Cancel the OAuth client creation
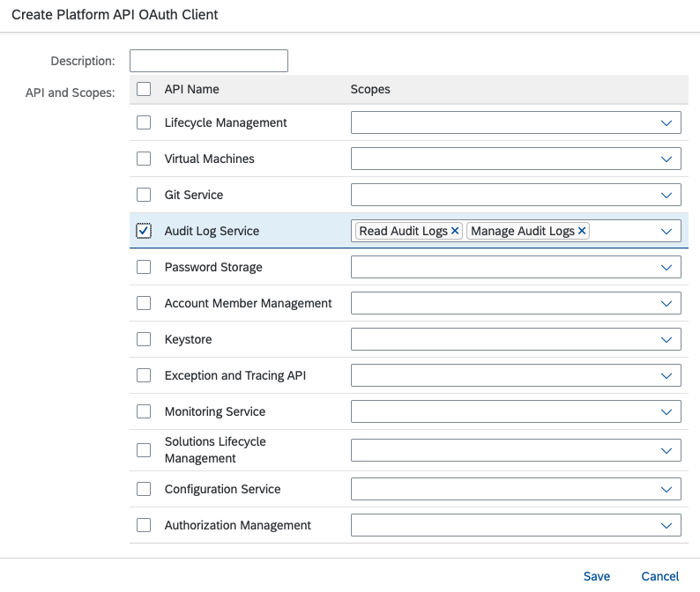 659,576
